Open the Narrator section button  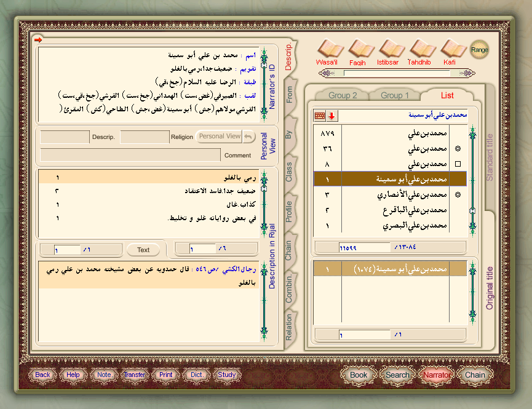[x=436, y=375]
